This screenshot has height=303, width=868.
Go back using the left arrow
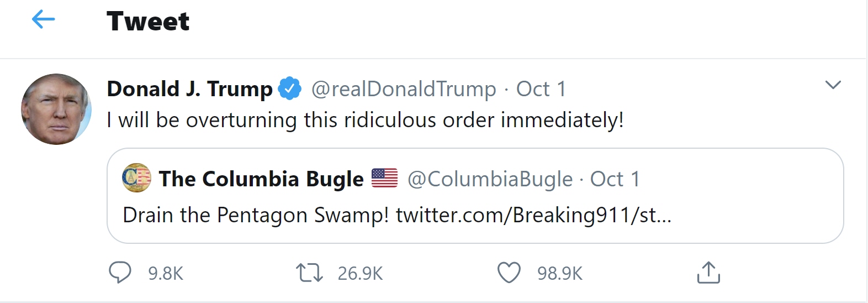click(43, 20)
